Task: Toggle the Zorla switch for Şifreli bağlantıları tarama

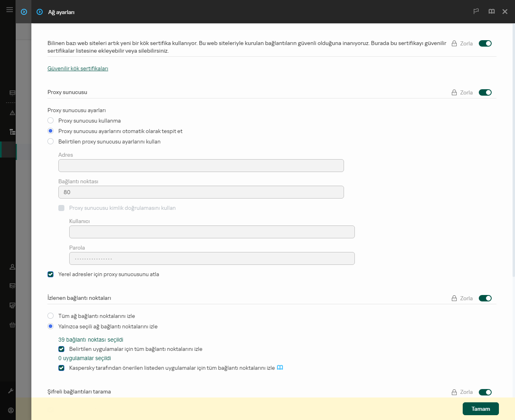Action: tap(485, 392)
